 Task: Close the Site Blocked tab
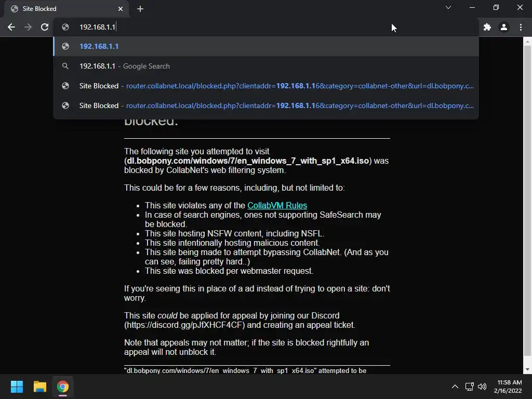121,9
